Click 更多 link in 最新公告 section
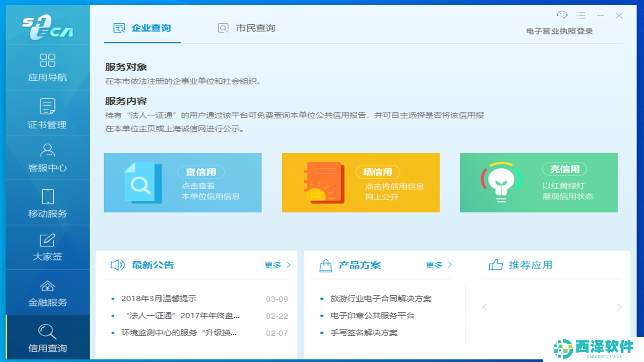This screenshot has height=362, width=644. point(273,265)
